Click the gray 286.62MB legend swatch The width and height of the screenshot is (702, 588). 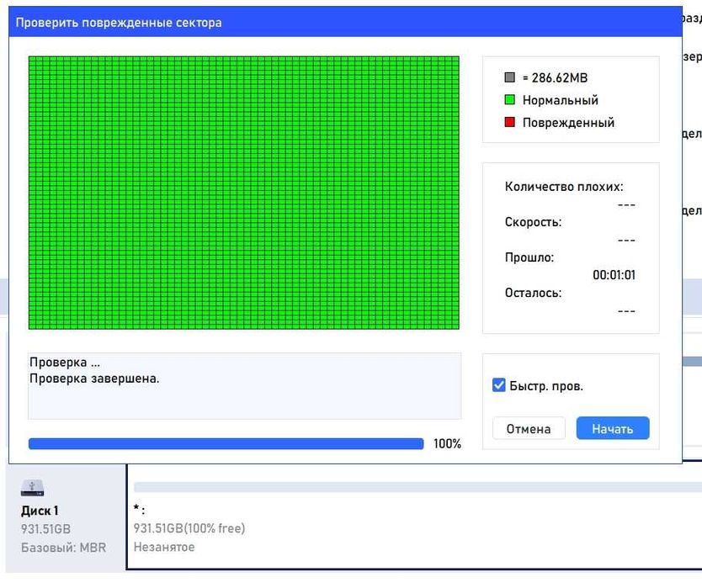[509, 77]
